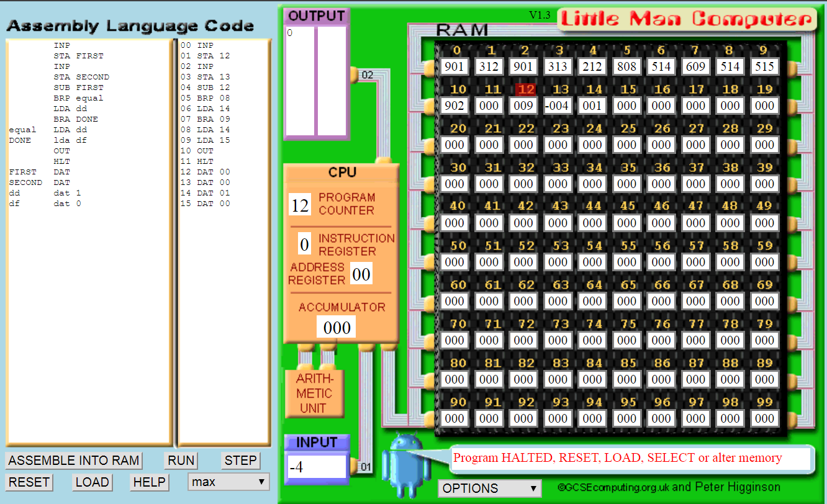Click the Arithmetic Unit block
The height and width of the screenshot is (504, 827).
[314, 393]
